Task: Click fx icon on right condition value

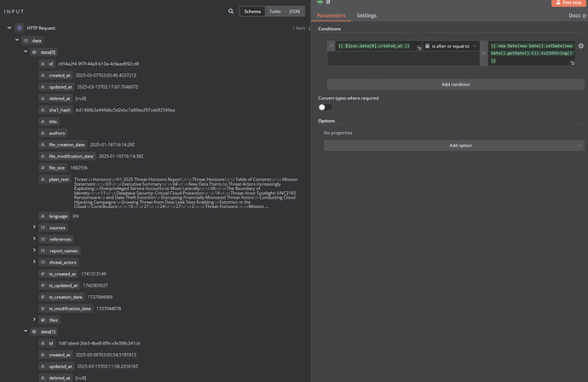Action: point(484,53)
